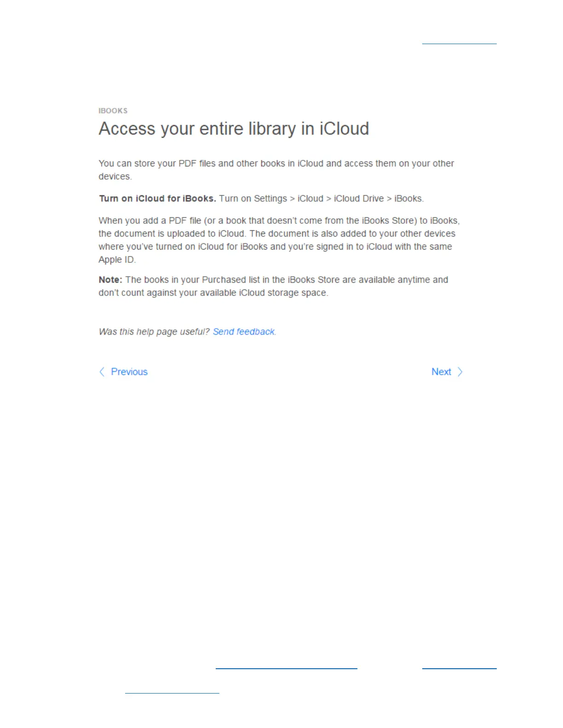Image resolution: width=563 pixels, height=728 pixels.
Task: Click the underlined link on the lowest footer line
Action: pyautogui.click(x=172, y=693)
